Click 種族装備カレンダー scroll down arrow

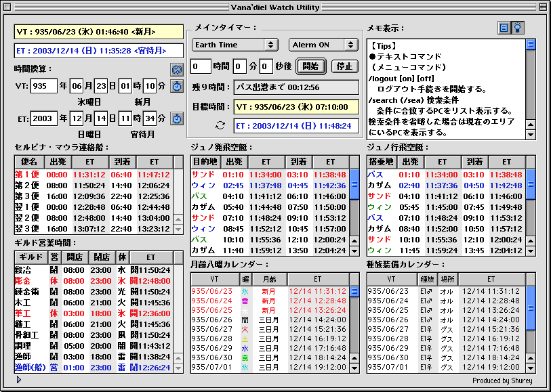point(531,368)
